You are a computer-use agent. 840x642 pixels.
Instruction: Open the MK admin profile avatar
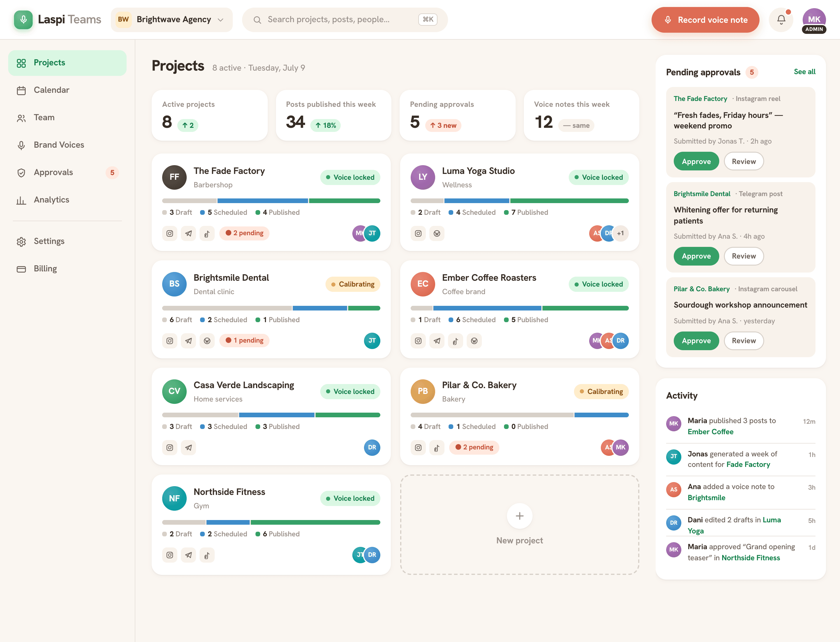[814, 20]
